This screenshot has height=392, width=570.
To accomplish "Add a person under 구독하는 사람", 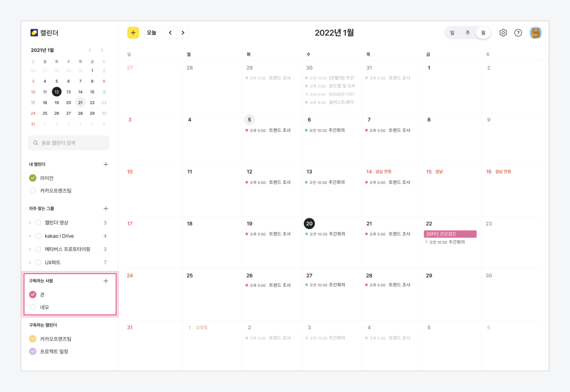I will 106,281.
